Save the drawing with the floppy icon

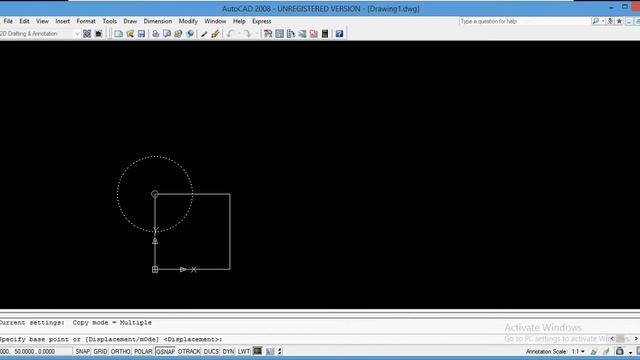click(x=141, y=34)
